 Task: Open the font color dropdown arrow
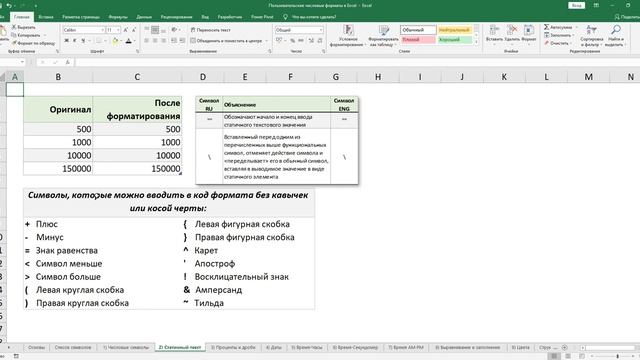134,40
